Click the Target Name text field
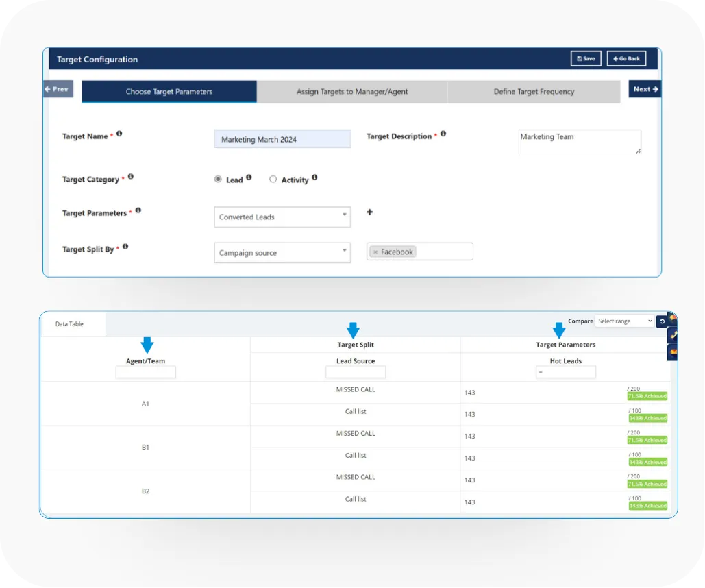The image size is (705, 588). (282, 139)
